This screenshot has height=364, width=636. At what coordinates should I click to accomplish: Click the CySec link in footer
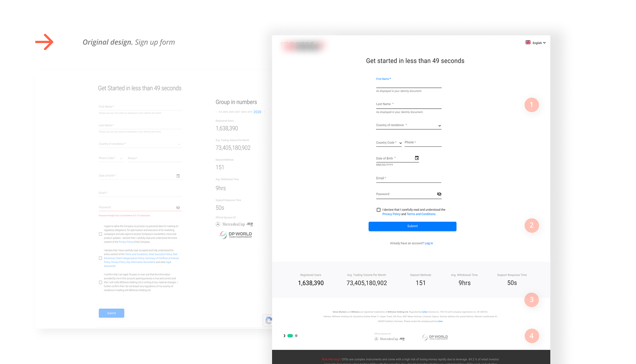[x=425, y=312]
